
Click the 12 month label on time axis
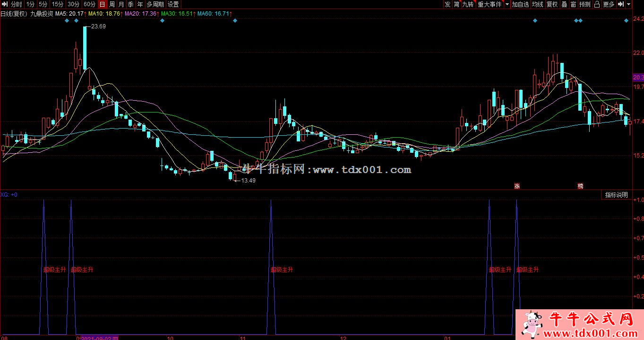point(343,338)
